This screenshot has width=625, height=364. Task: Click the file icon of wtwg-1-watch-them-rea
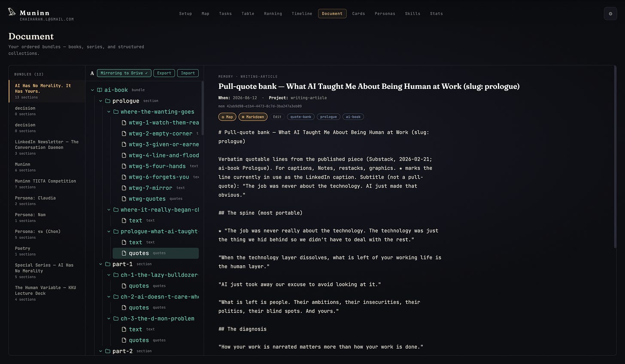(x=124, y=123)
